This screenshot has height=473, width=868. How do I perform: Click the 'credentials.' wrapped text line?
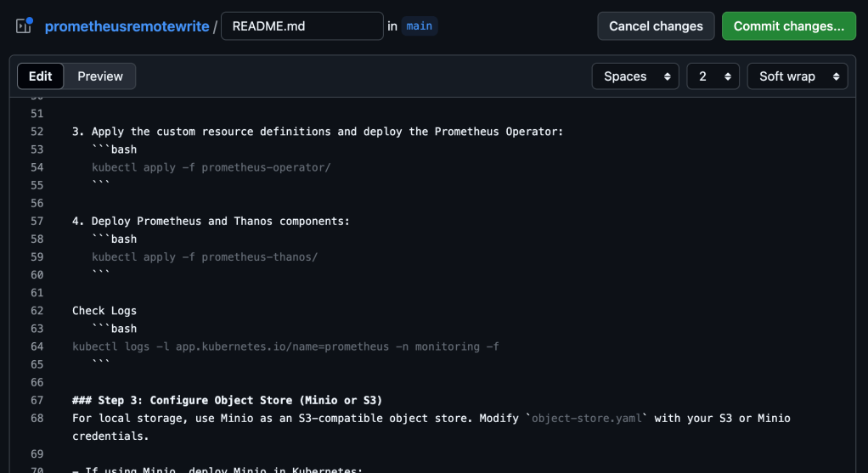click(x=110, y=436)
